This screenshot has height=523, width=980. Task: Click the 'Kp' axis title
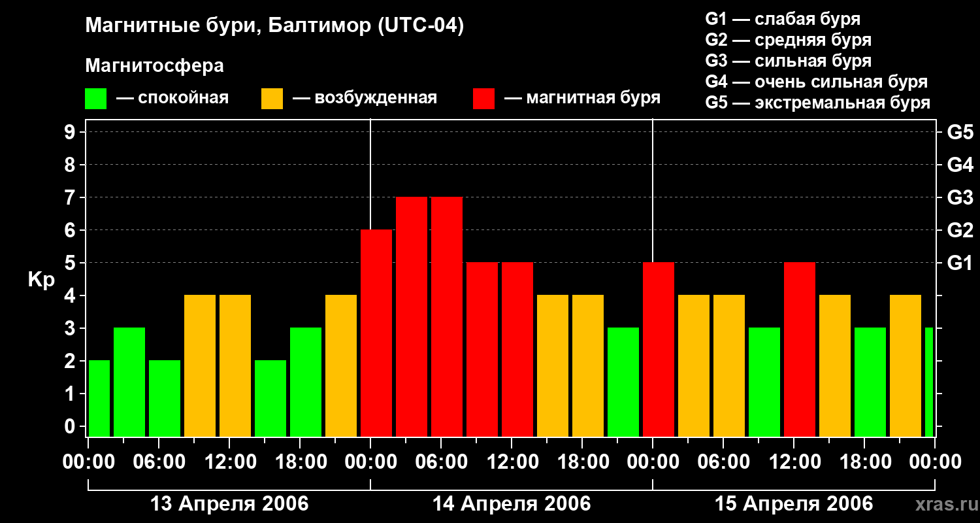[x=42, y=280]
